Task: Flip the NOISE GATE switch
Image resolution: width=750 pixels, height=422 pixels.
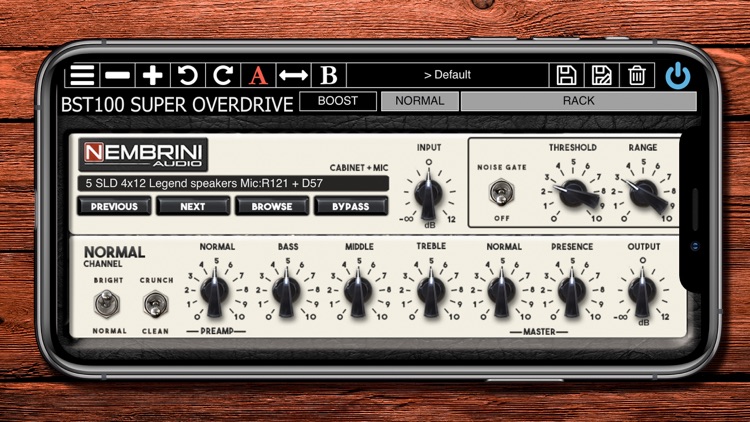Action: pos(501,192)
